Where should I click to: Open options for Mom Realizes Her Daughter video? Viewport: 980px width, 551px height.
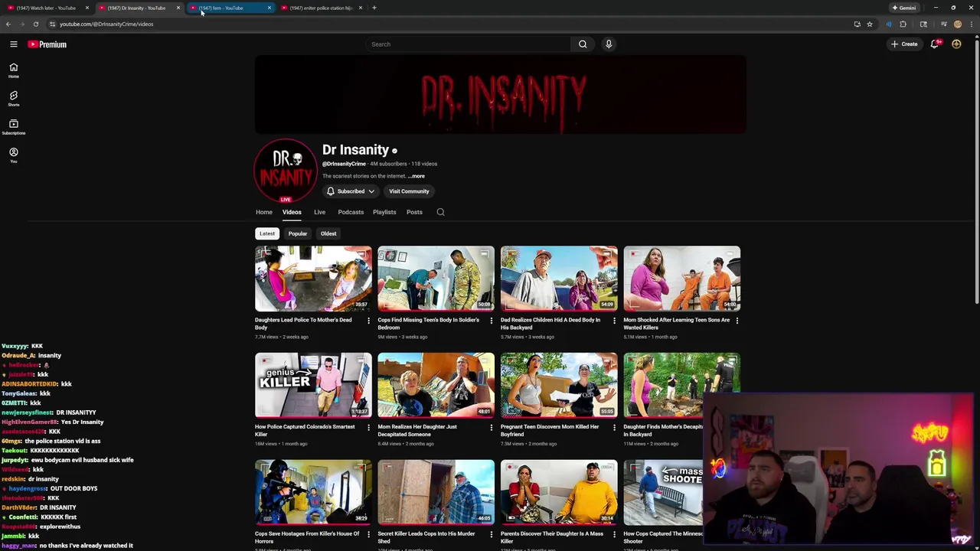click(492, 427)
